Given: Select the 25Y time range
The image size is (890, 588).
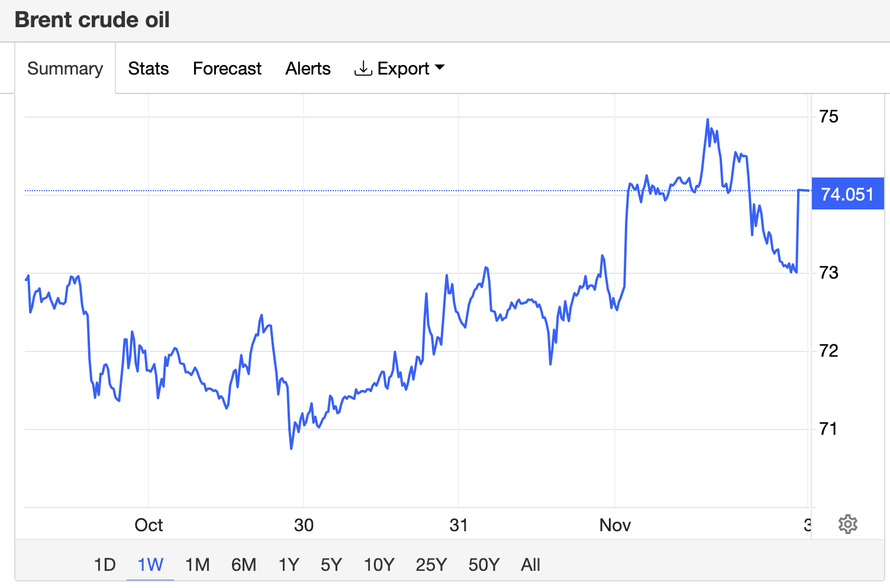Looking at the screenshot, I should tap(431, 565).
